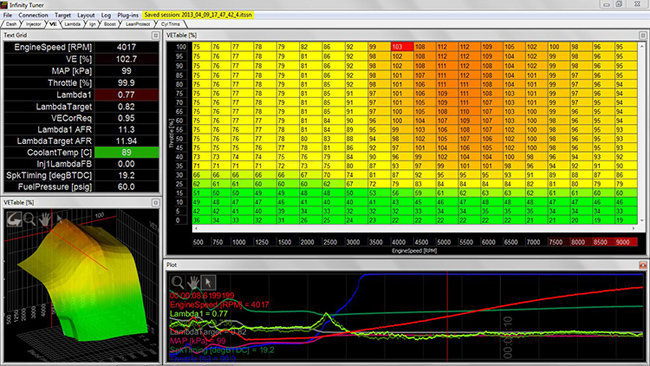The width and height of the screenshot is (650, 366).
Task: Switch to the Ign tab
Action: (92, 24)
